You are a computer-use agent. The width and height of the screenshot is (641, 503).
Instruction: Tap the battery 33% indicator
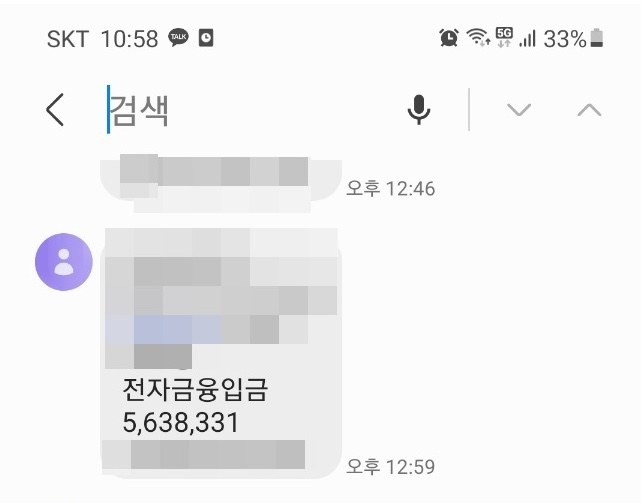573,39
